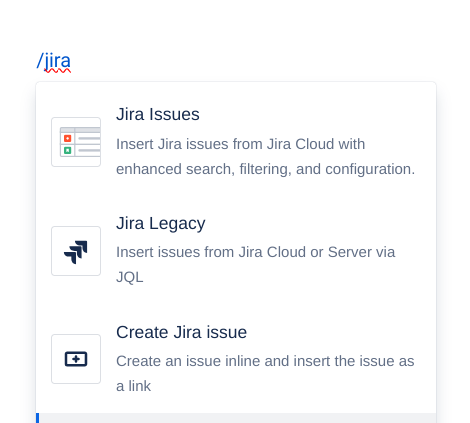Click the green issue marker in Jira Issues icon
This screenshot has width=470, height=423.
click(68, 150)
